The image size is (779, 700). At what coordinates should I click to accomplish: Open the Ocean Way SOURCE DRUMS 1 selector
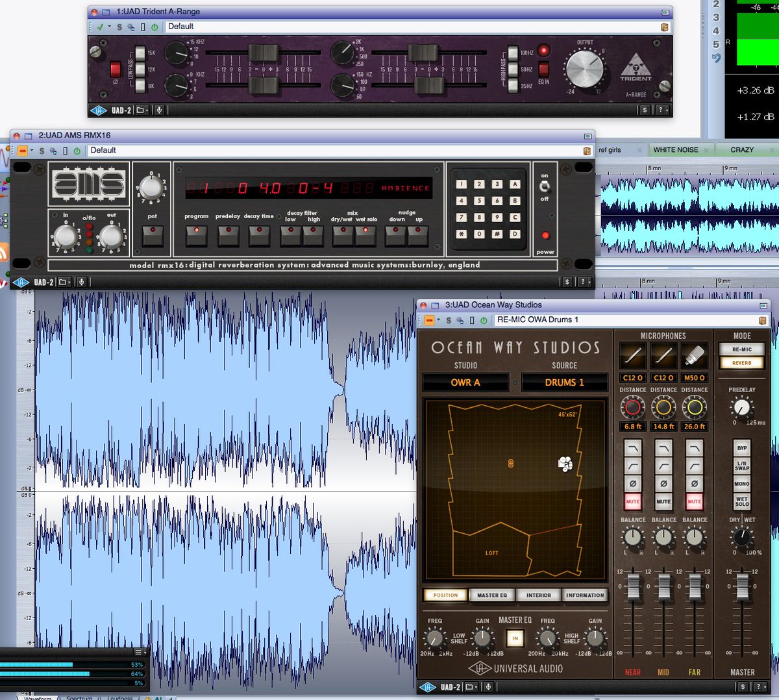564,382
